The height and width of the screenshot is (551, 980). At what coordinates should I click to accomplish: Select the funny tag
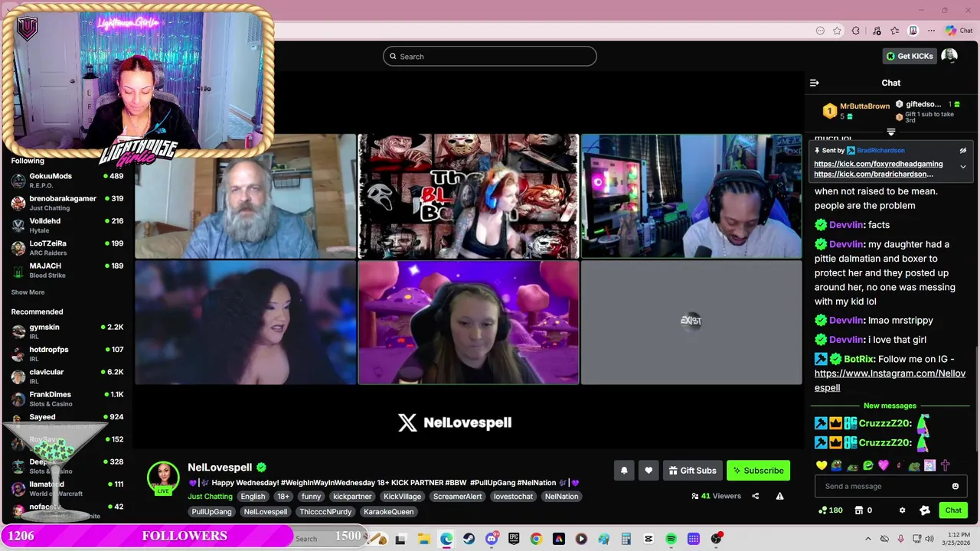coord(312,497)
